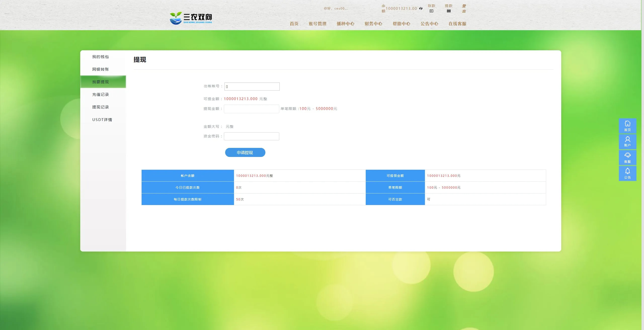This screenshot has height=330, width=644.
Task: Open the 公告中心 menu
Action: pos(429,24)
